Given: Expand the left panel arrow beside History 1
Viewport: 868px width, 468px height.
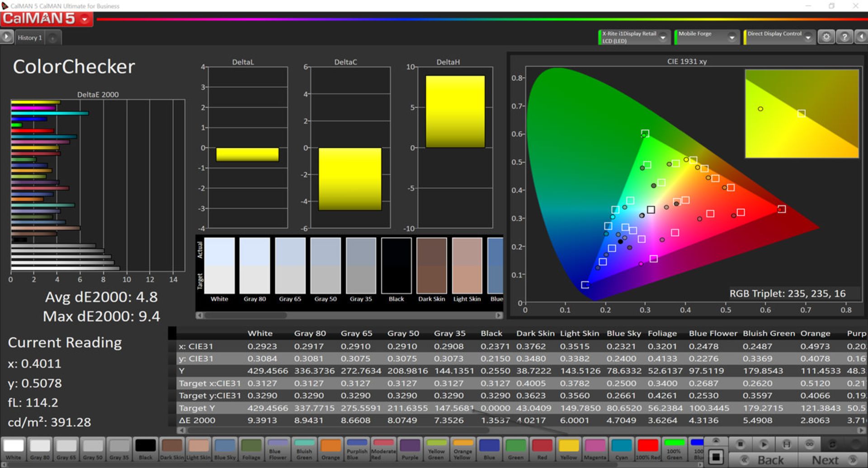Looking at the screenshot, I should (7, 37).
